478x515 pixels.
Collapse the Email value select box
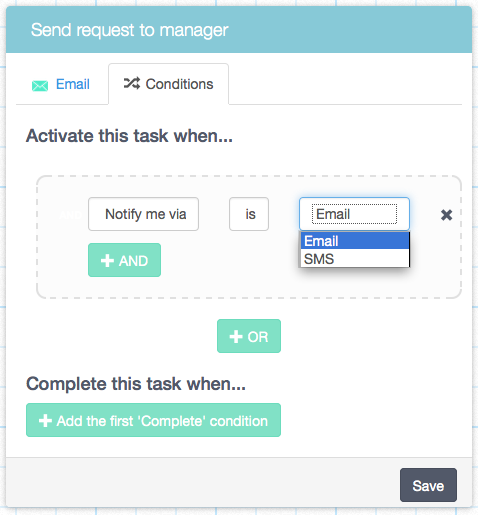click(x=354, y=214)
